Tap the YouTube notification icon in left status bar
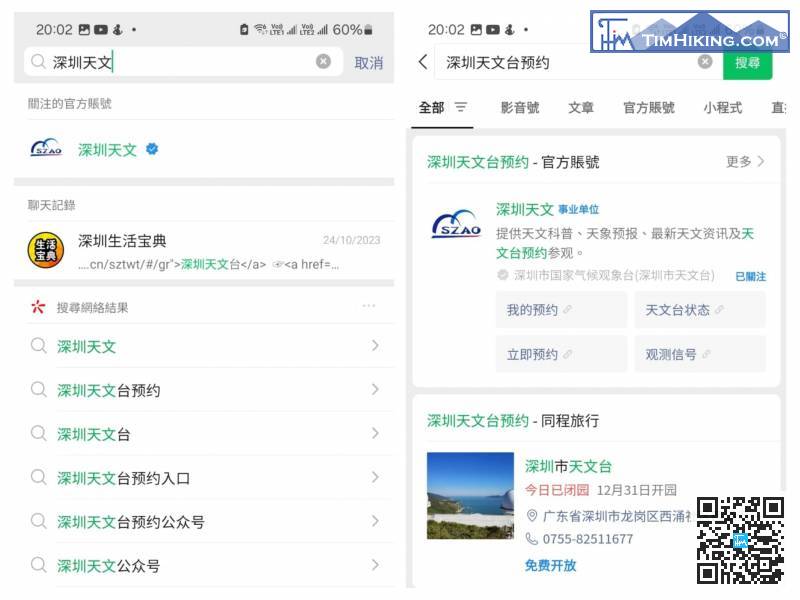 [x=101, y=30]
